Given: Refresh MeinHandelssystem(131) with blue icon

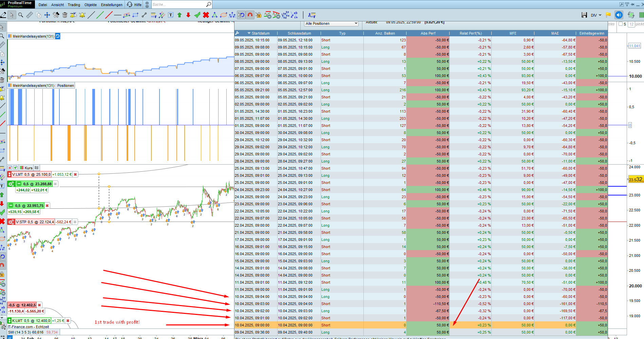Looking at the screenshot, I should click(x=58, y=36).
